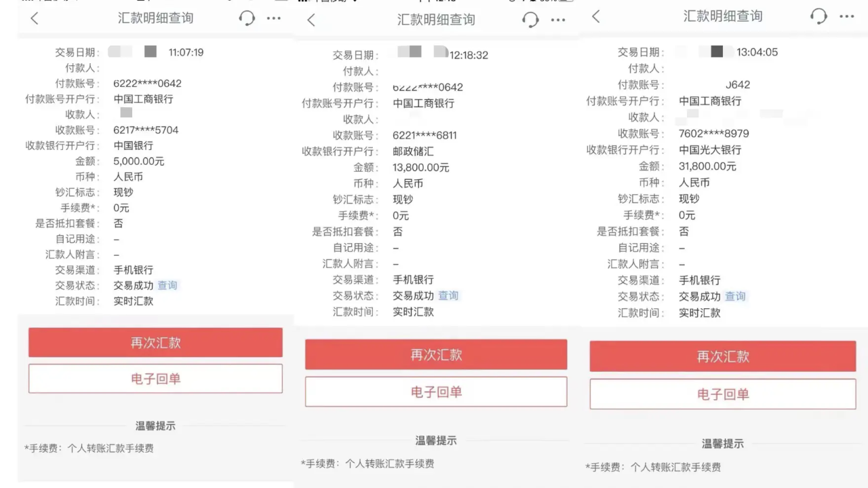Open the more options dots in middle screen
Screen dimensions: 868x488
pos(558,20)
